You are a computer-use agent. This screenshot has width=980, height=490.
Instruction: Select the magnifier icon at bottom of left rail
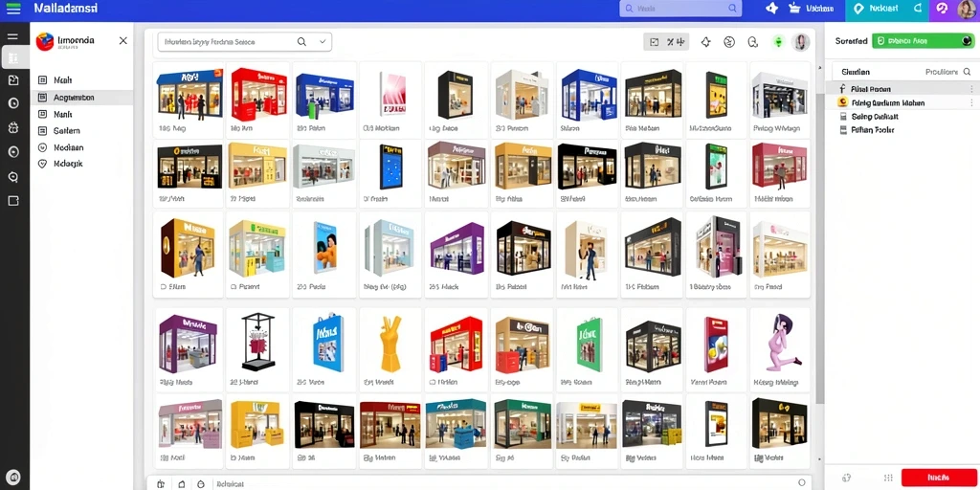click(13, 177)
